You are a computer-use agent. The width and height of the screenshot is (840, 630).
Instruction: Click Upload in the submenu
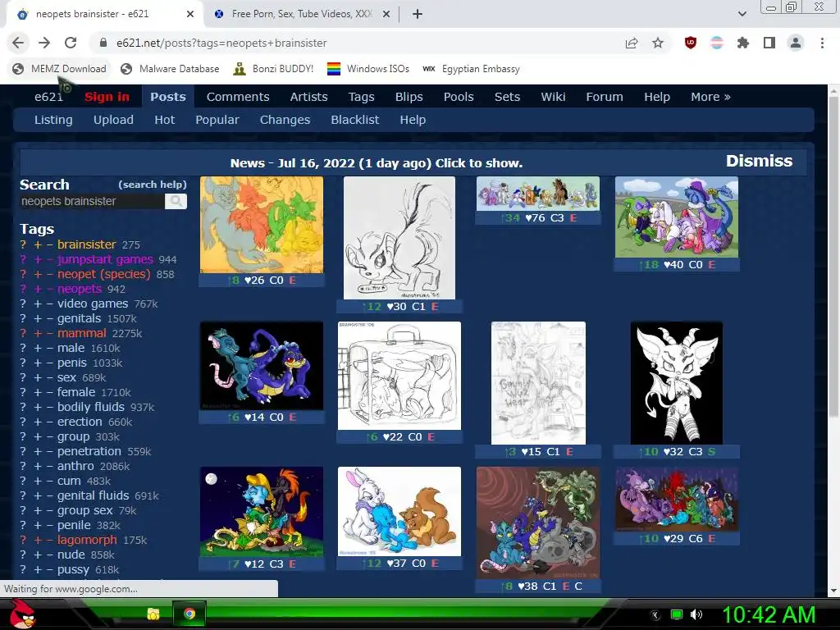[x=113, y=120]
